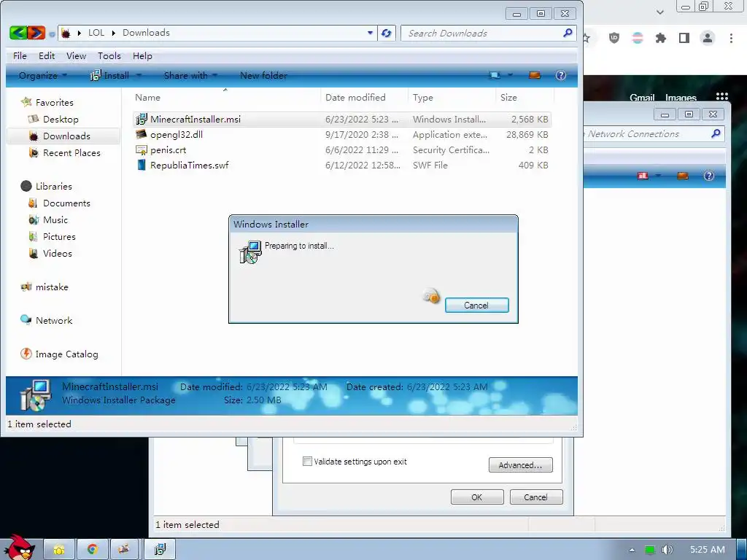The image size is (747, 560).
Task: Open Chrome extensions puzzle icon
Action: [x=661, y=38]
